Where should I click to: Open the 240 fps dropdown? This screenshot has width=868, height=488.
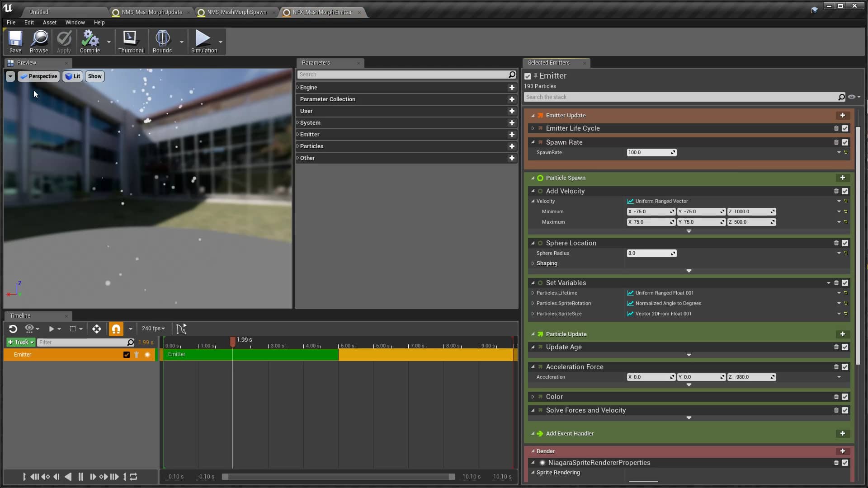click(x=153, y=328)
